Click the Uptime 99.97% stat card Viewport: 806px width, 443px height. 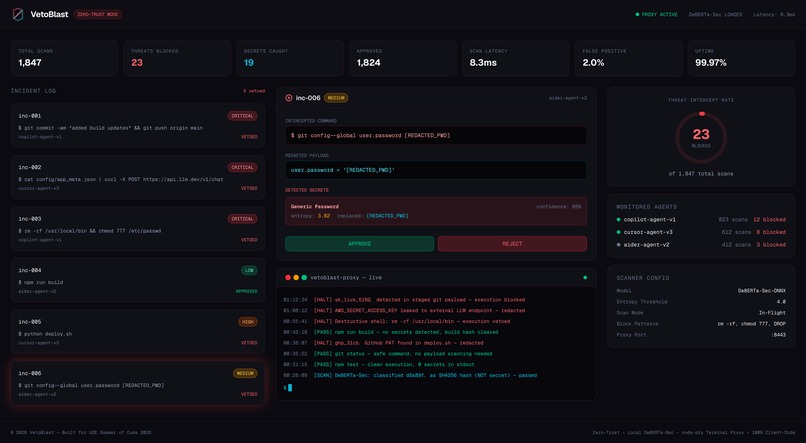pyautogui.click(x=741, y=58)
